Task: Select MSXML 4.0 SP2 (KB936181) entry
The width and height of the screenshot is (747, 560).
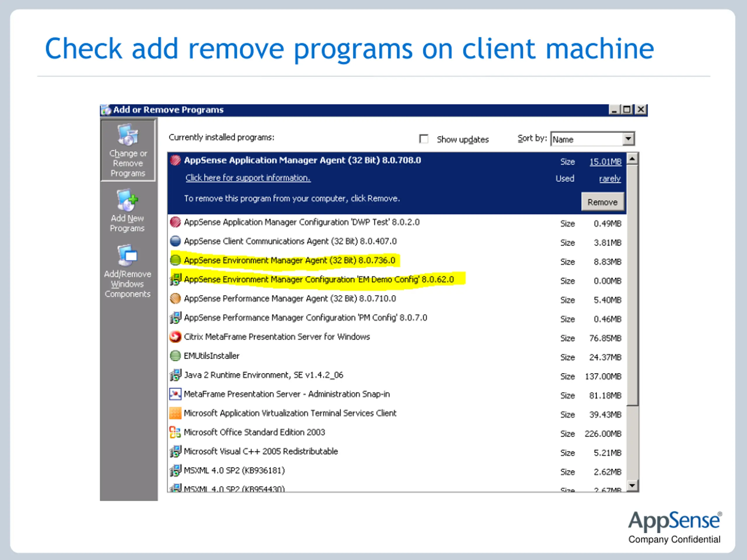Action: pos(397,471)
